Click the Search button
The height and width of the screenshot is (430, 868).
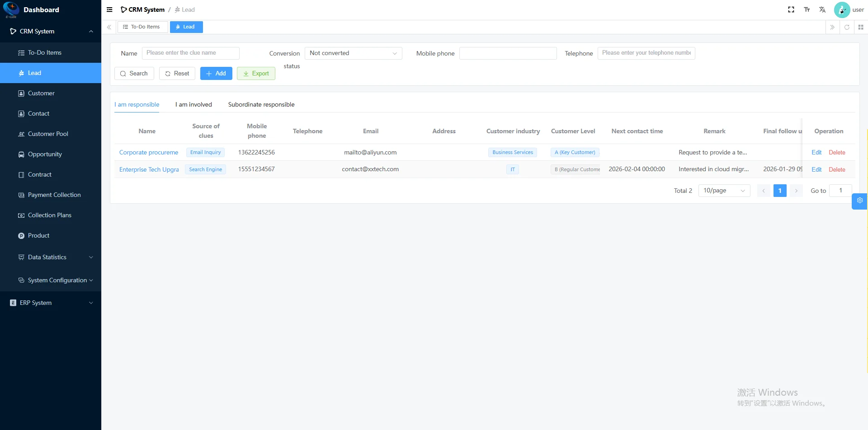coord(134,73)
